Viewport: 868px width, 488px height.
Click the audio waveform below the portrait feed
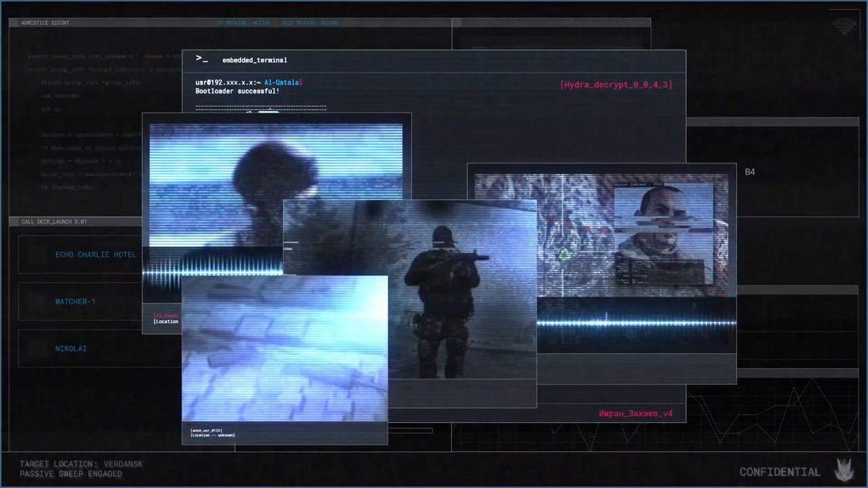(x=636, y=323)
